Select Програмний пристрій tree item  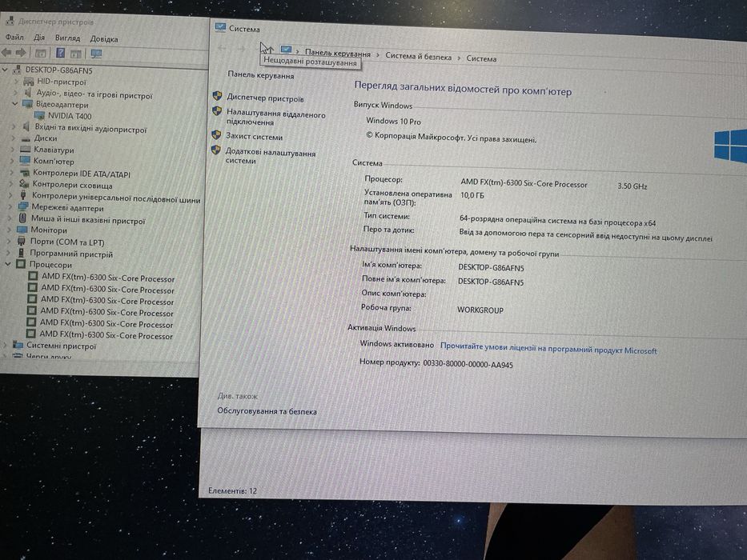click(x=71, y=254)
